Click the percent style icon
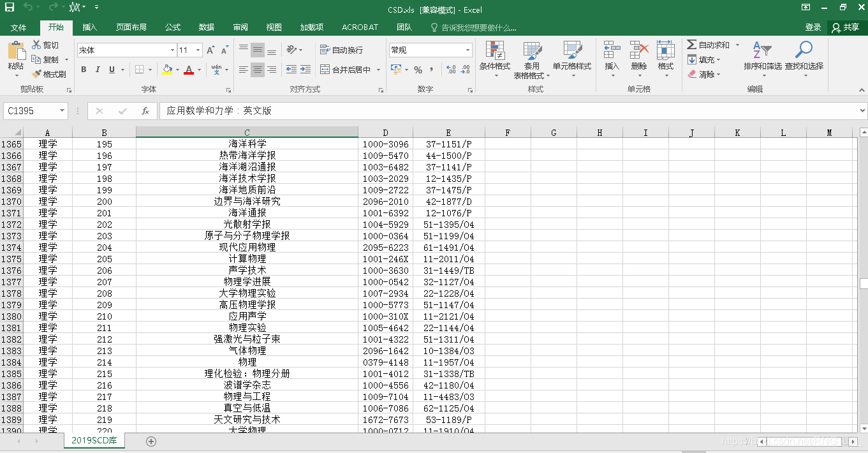Screen dimensions: 868x453 [418, 70]
